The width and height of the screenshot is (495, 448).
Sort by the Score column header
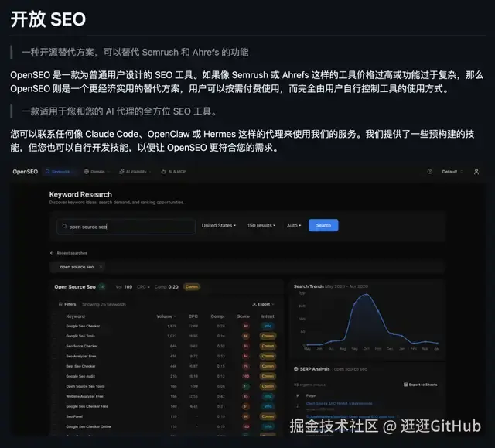pos(243,316)
